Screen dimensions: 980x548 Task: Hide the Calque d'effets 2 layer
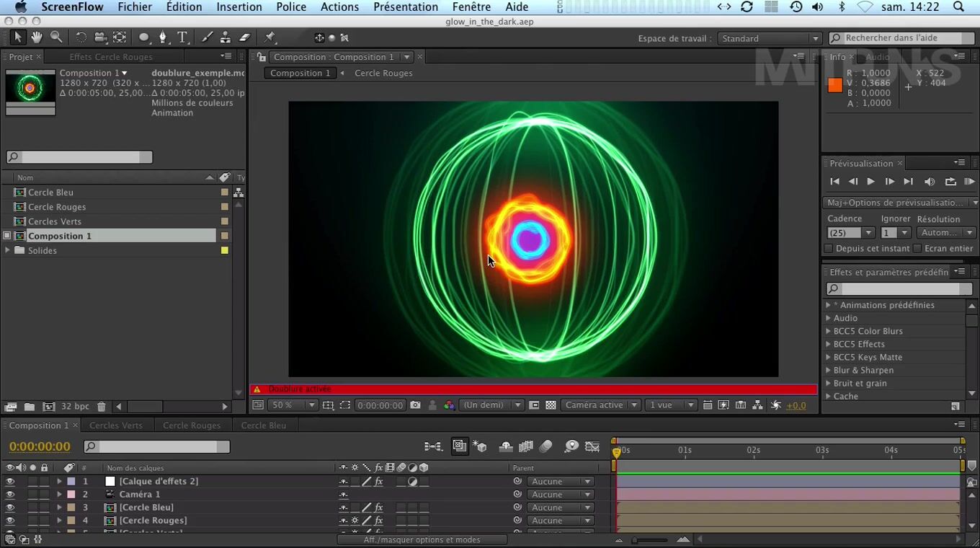click(x=10, y=482)
